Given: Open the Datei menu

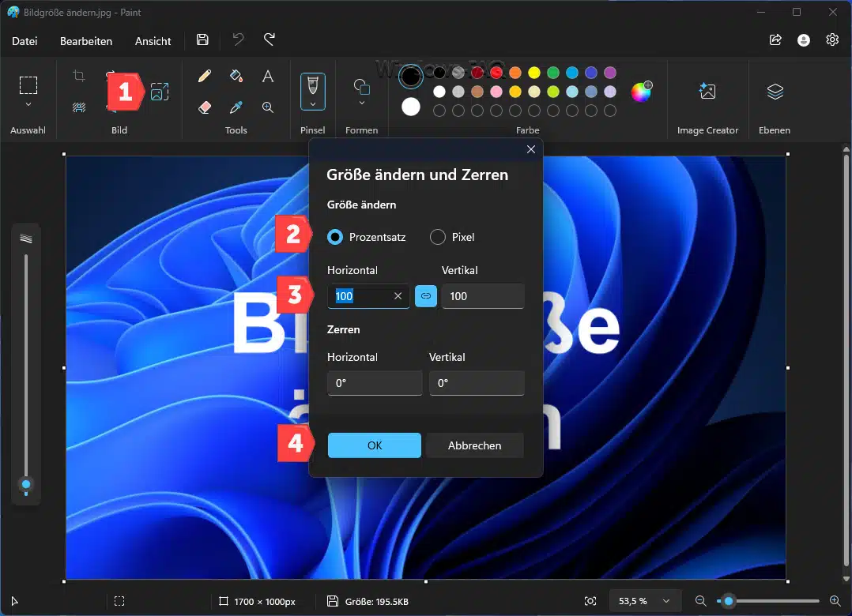Looking at the screenshot, I should click(x=25, y=41).
